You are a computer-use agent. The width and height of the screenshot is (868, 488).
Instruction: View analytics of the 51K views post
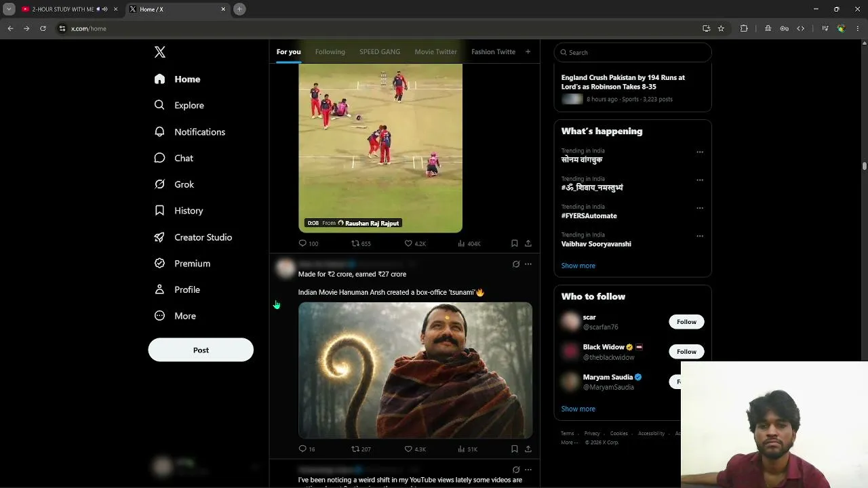pos(468,449)
